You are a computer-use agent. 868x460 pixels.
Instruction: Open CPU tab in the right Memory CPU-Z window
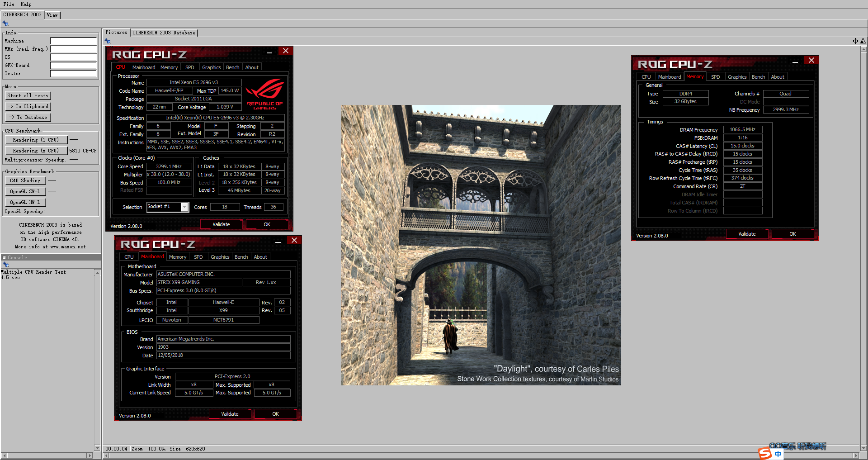coord(646,77)
